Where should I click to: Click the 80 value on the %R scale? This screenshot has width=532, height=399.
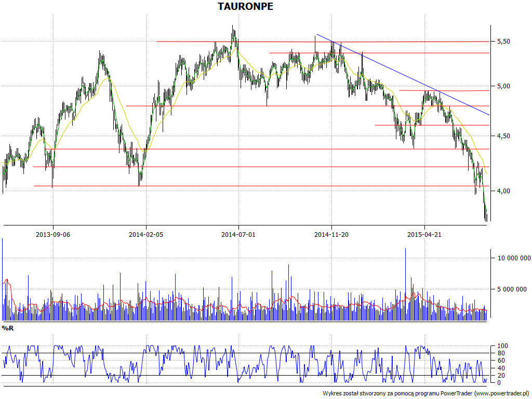(501, 353)
